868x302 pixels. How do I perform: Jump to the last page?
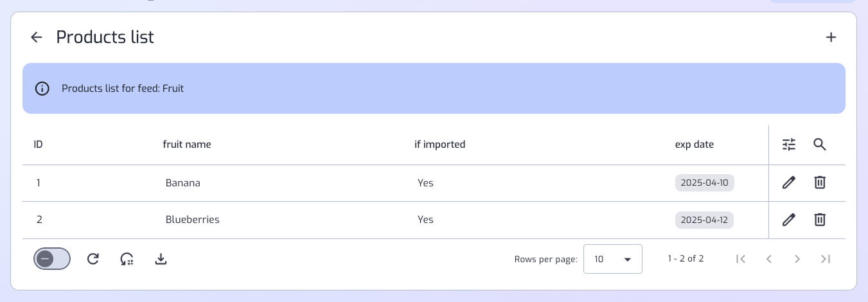click(x=826, y=259)
